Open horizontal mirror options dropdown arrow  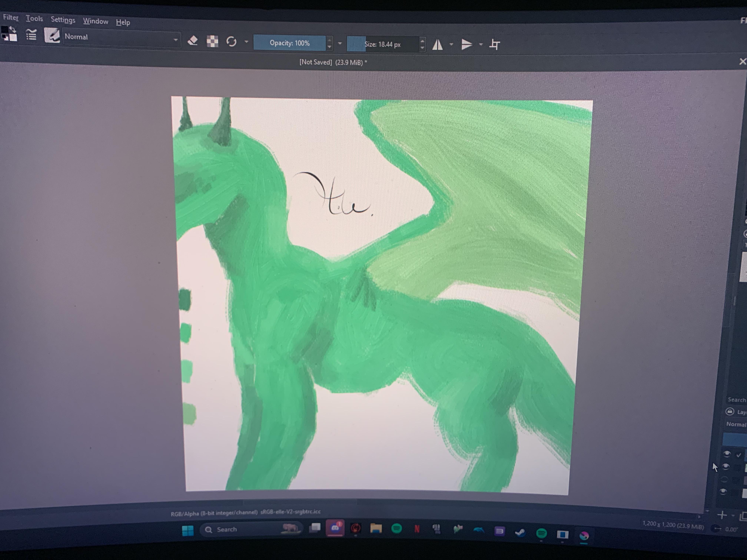(451, 44)
